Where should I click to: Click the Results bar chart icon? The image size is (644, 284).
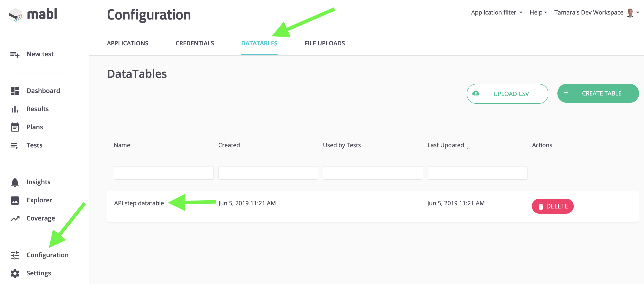coord(15,109)
